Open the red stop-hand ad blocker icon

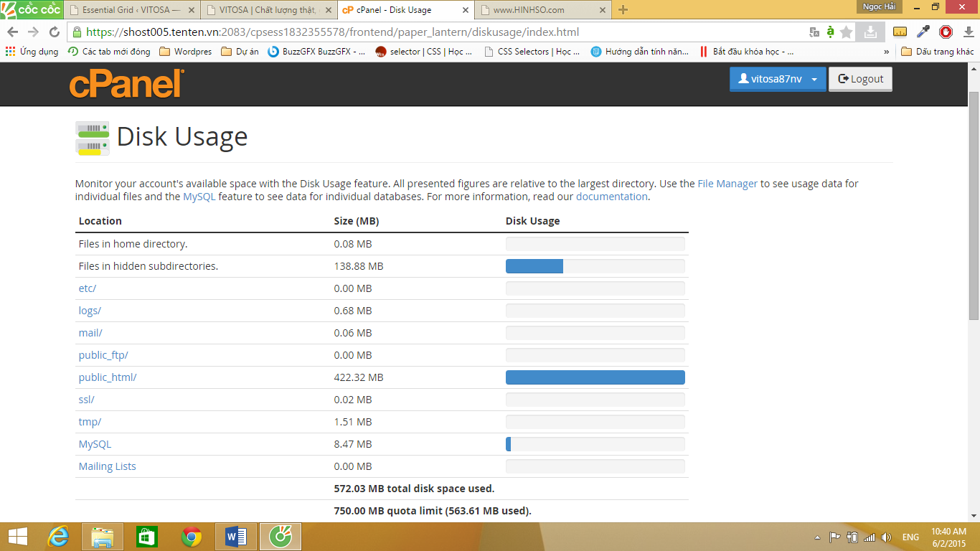[x=946, y=32]
